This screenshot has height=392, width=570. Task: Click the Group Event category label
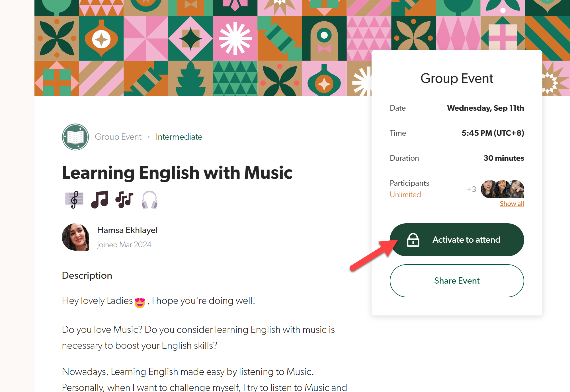click(118, 137)
